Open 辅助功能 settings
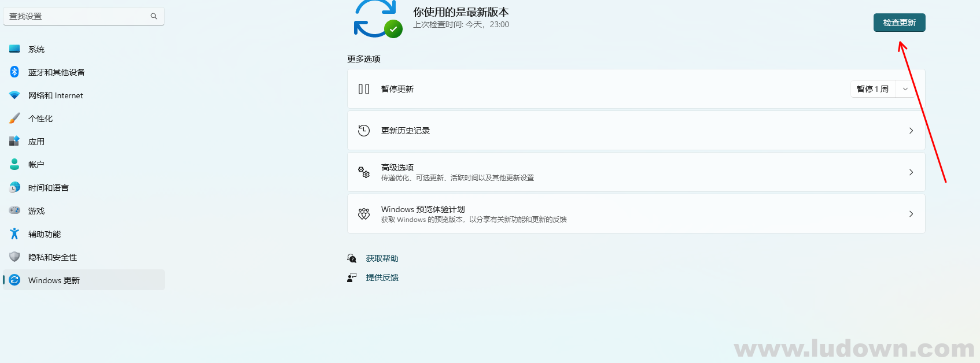This screenshot has width=980, height=363. [x=84, y=234]
